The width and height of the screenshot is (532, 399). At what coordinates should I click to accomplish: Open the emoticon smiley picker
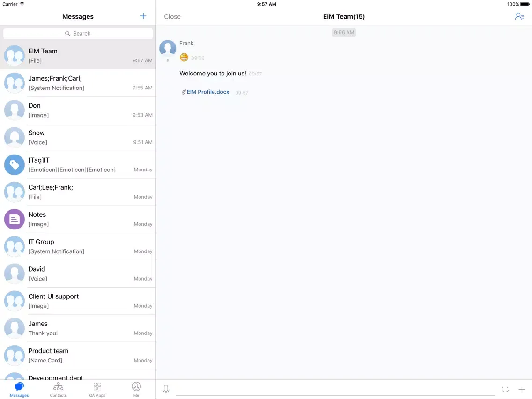pyautogui.click(x=505, y=389)
